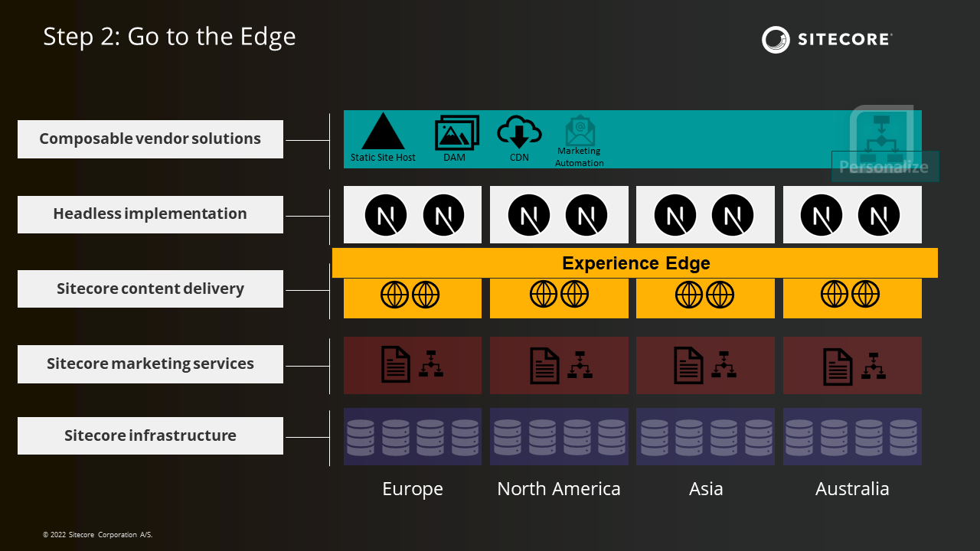Screen dimensions: 980x551
Task: Click the Static Site Host caption
Action: 383,158
